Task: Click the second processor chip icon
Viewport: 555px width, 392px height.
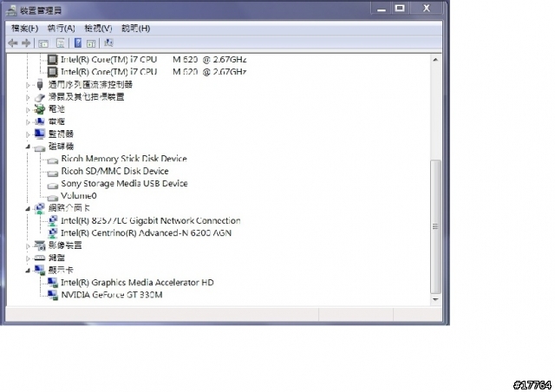Action: click(52, 72)
